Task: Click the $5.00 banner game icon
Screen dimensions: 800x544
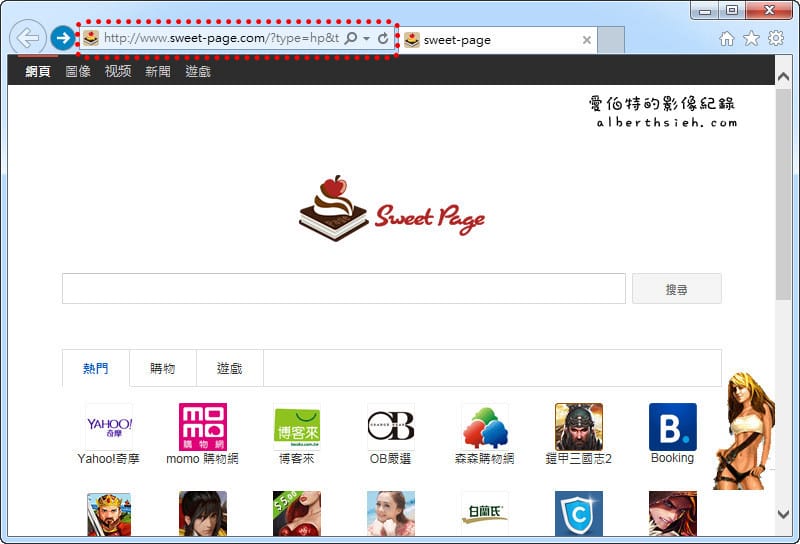Action: point(296,513)
